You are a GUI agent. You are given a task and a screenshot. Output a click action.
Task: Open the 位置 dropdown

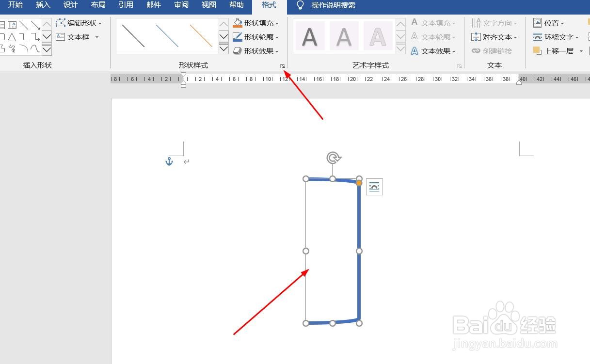tap(549, 23)
